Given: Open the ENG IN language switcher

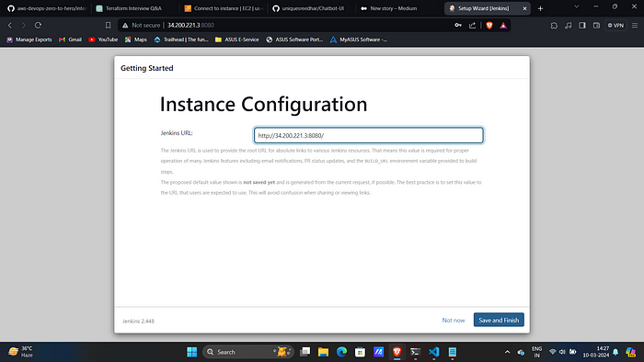Looking at the screenshot, I should point(536,352).
